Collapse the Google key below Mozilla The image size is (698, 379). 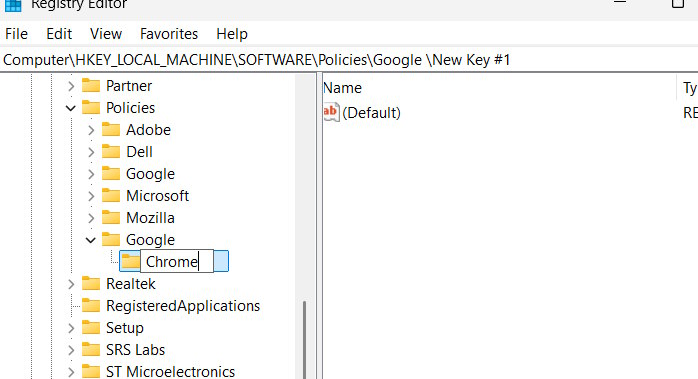coord(91,240)
